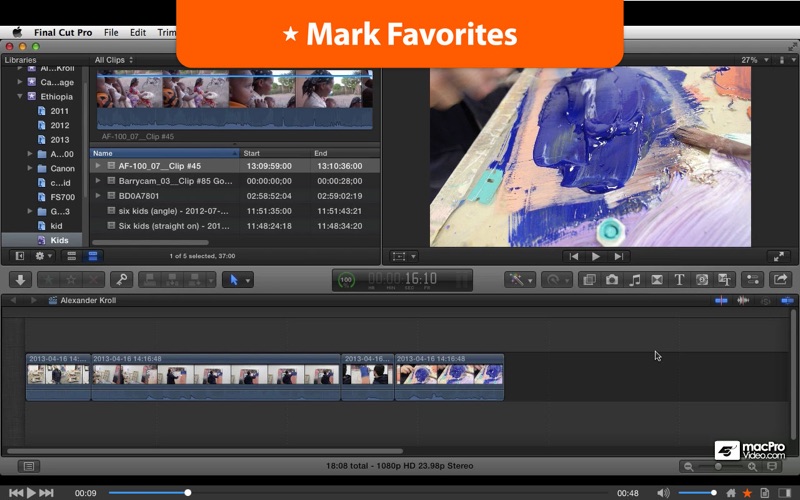This screenshot has height=500, width=800.
Task: Show the Effects Browser
Action: [x=589, y=280]
